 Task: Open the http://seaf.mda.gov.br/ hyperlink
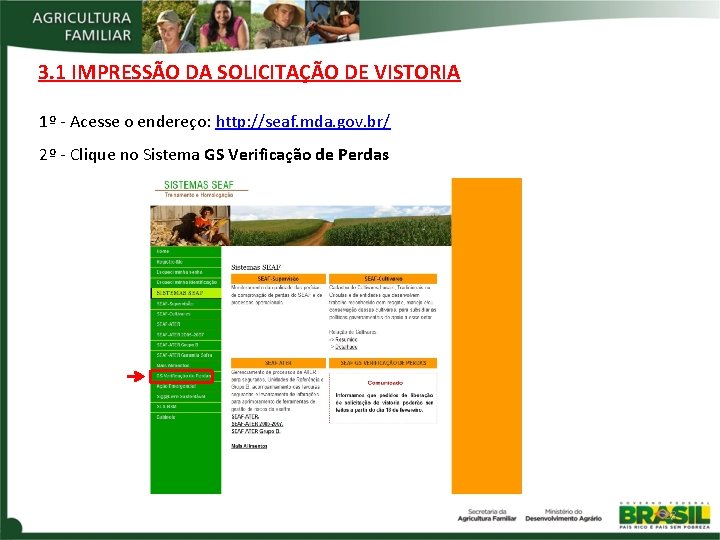pyautogui.click(x=303, y=122)
